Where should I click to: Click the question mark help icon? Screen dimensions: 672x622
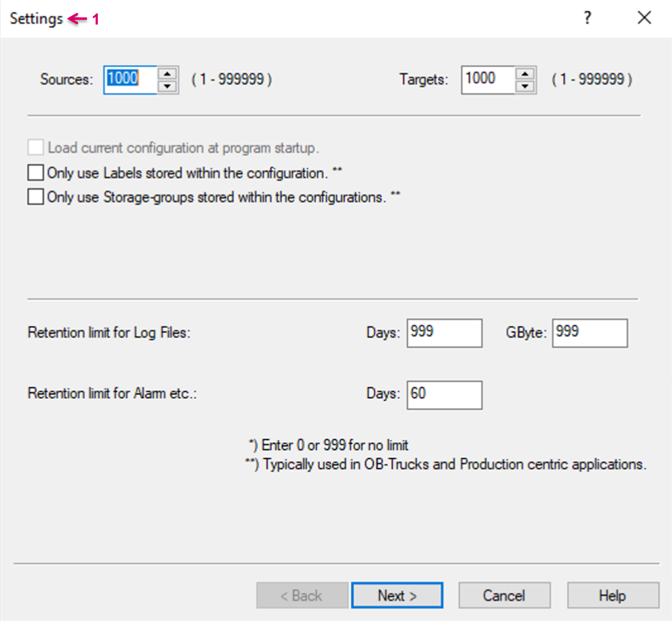pos(587,17)
